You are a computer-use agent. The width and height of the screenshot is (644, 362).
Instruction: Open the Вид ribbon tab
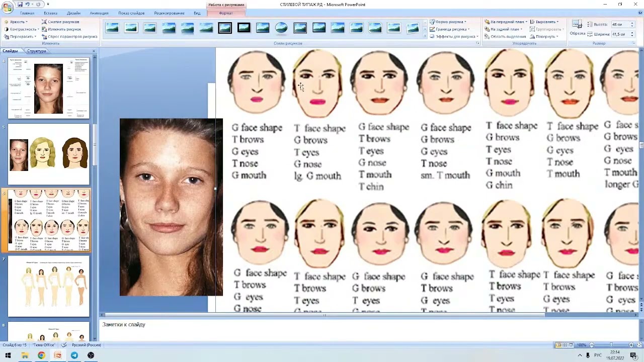(197, 13)
